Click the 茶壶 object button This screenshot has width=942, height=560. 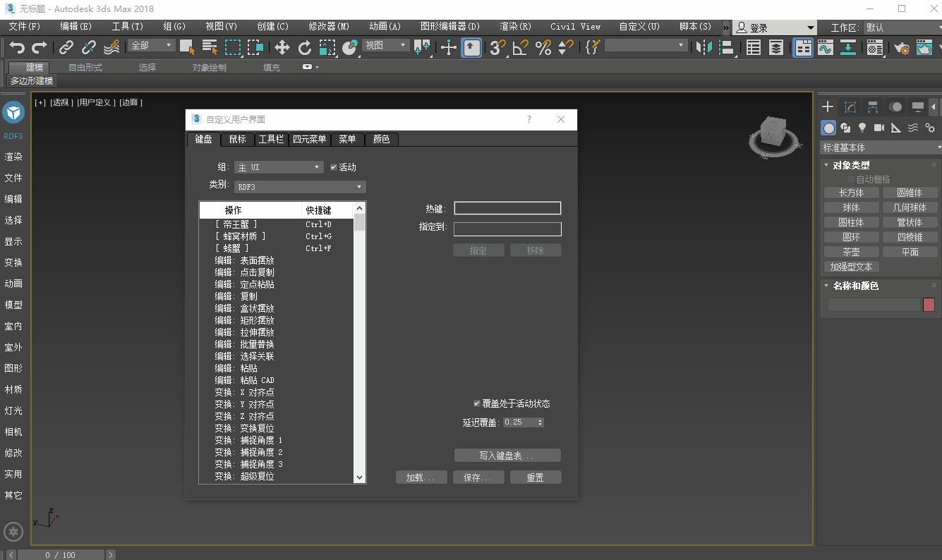[851, 252]
